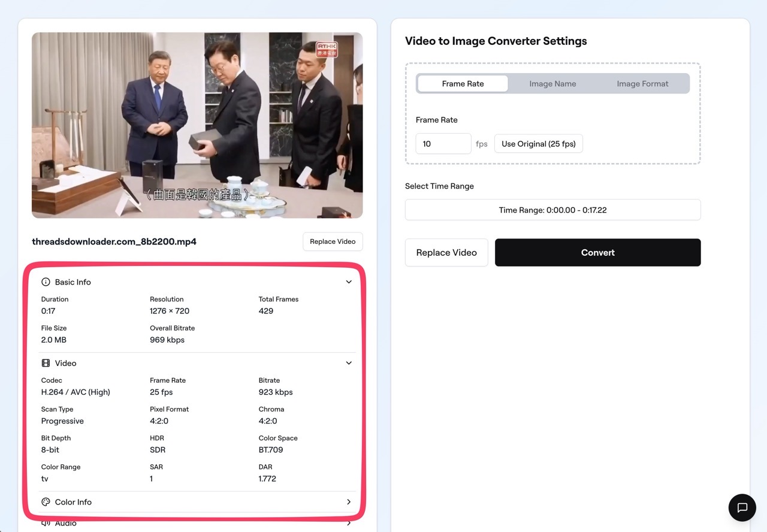The image size is (767, 532).
Task: Select the Frame Rate tab
Action: pyautogui.click(x=463, y=84)
